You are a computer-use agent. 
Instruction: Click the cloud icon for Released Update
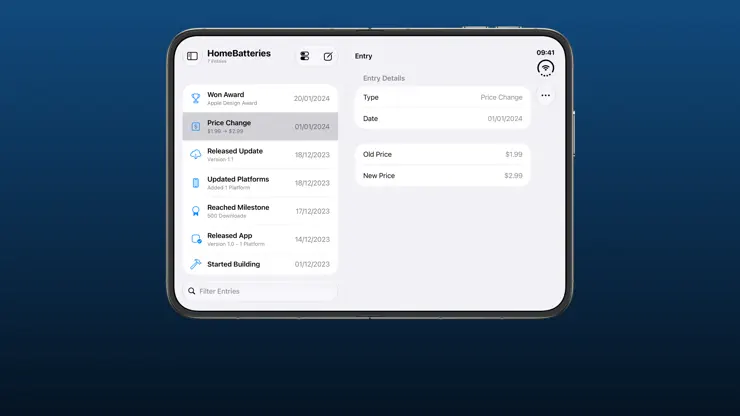[195, 154]
